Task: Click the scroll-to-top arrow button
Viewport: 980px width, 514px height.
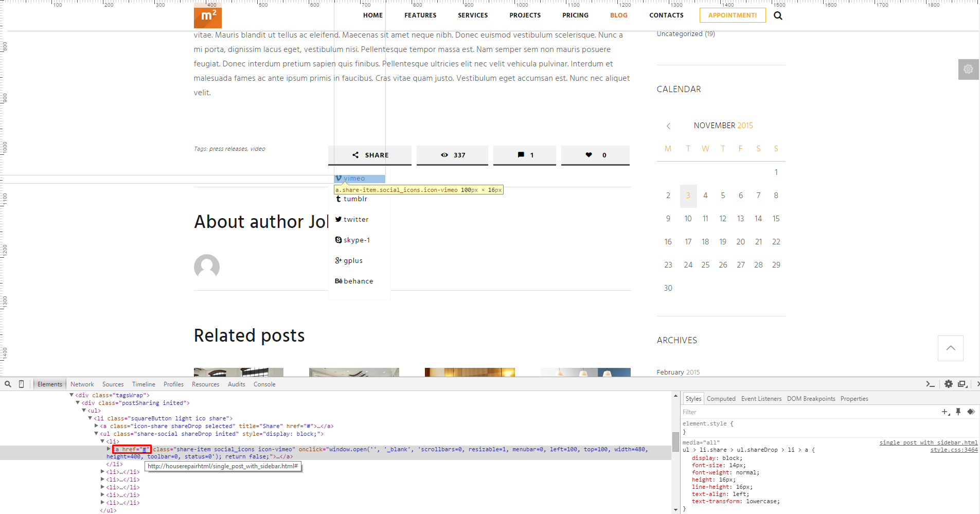Action: [950, 348]
